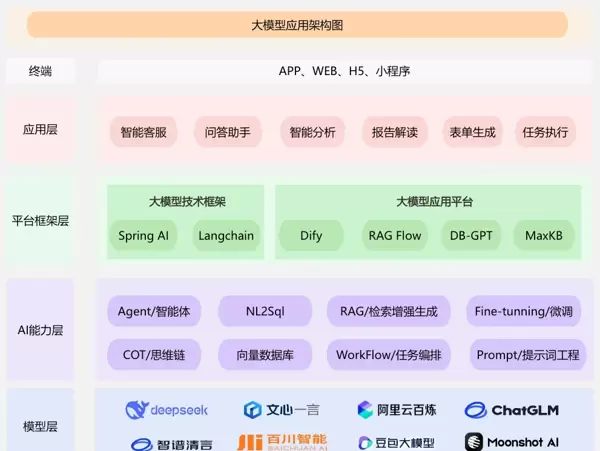Select the 文心一言 model logo
The image size is (600, 451).
254,410
